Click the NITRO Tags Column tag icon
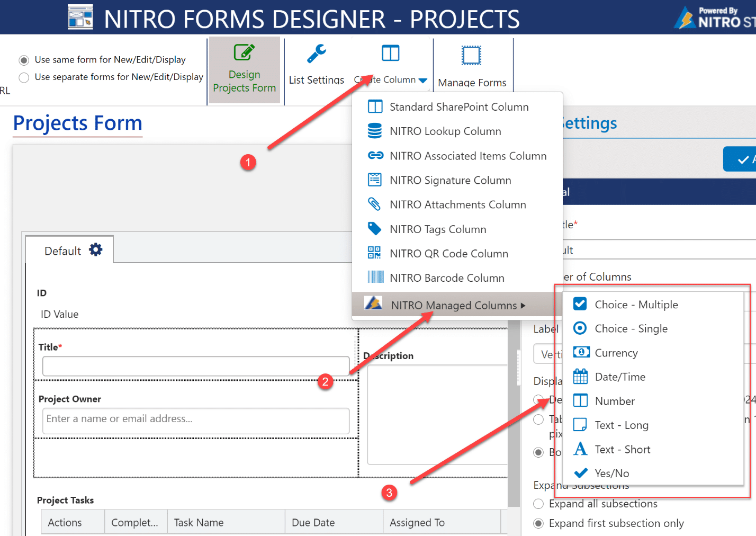 374,228
